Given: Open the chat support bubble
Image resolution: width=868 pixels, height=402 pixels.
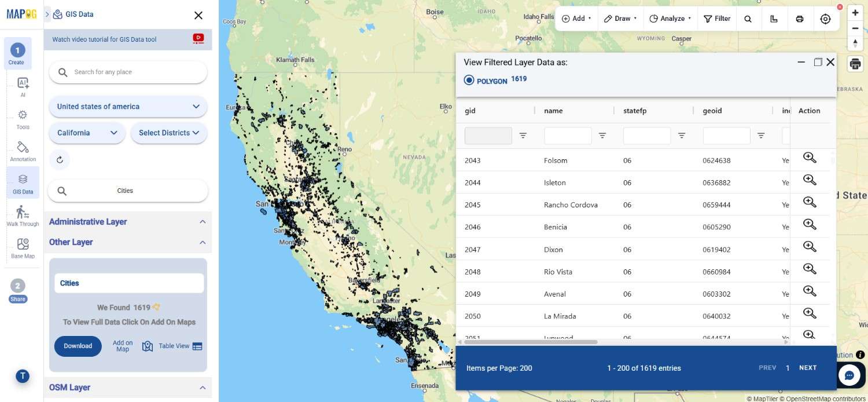Looking at the screenshot, I should [849, 375].
